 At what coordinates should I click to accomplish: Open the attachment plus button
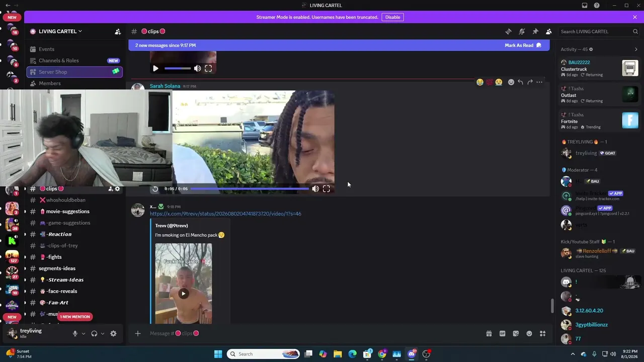point(138,333)
